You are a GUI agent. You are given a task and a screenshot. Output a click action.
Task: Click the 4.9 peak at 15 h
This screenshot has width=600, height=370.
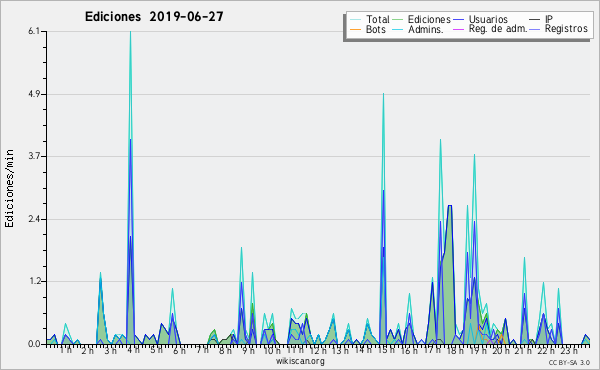[383, 94]
